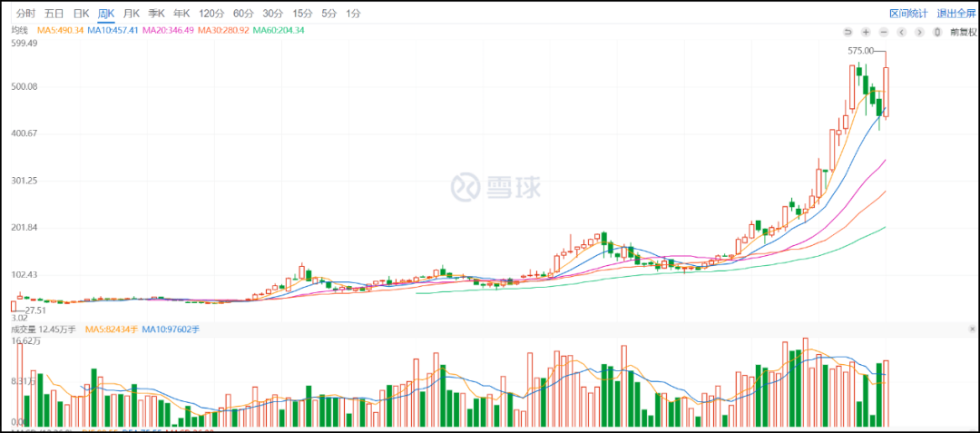Screen dimensions: 980x433
Task: Switch to the 分时 intraday tab
Action: point(25,14)
